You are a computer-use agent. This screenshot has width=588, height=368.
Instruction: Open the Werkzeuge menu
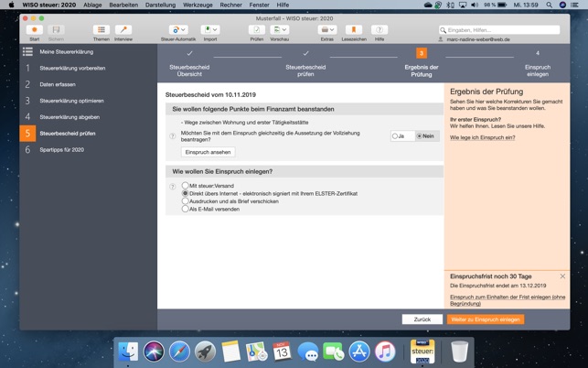(x=198, y=5)
